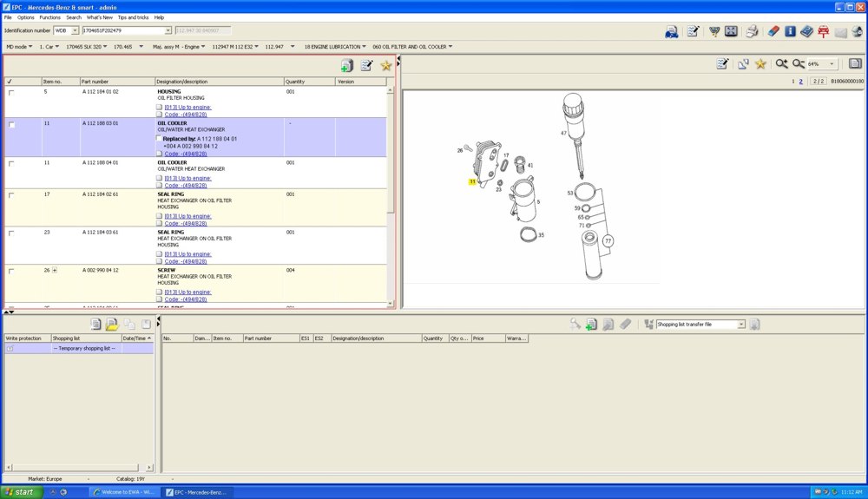
Task: Click the copy pages icon in picture toolbar
Action: click(743, 64)
